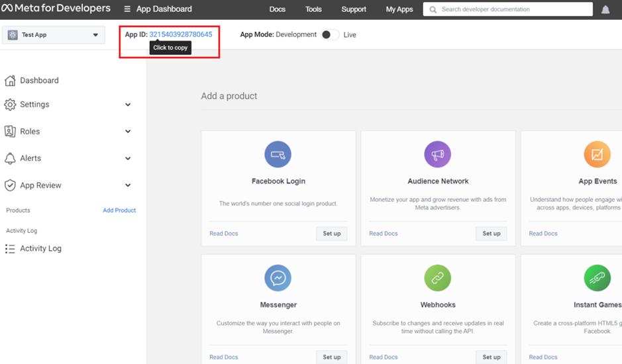Click the search magnifier icon
The height and width of the screenshot is (364, 622).
(433, 9)
